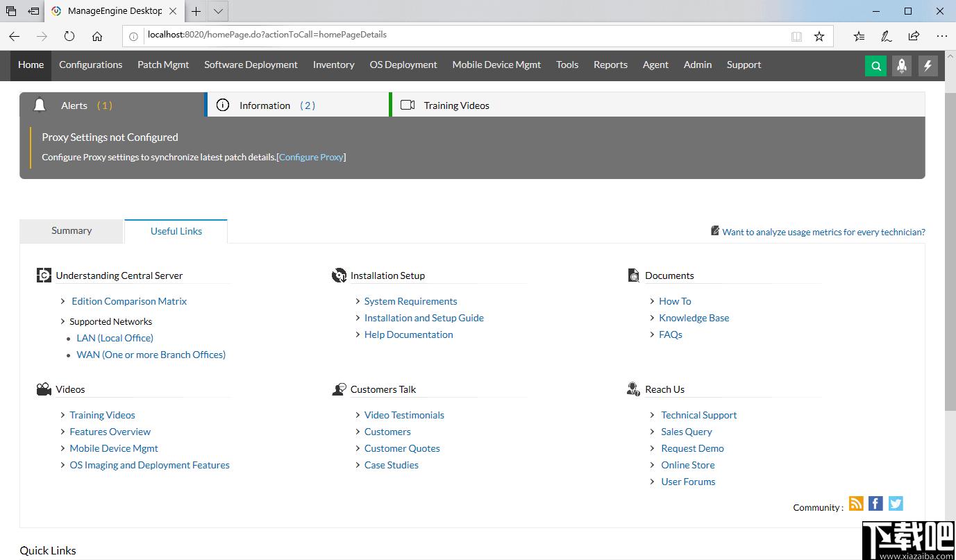Open Installation and Setup Guide link

(x=424, y=318)
